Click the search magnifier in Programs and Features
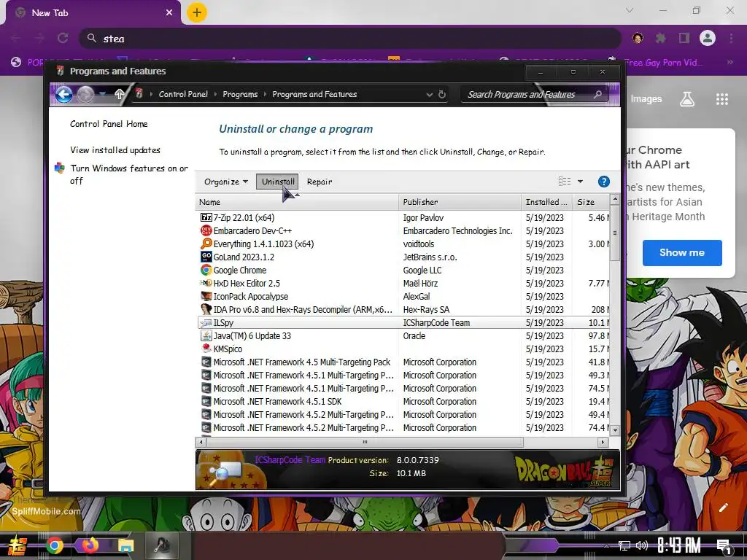This screenshot has width=747, height=560. 597,94
